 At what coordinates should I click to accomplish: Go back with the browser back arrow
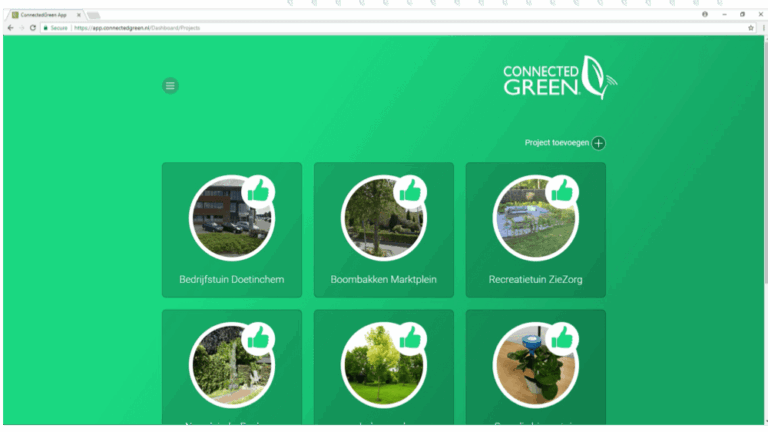click(x=10, y=28)
